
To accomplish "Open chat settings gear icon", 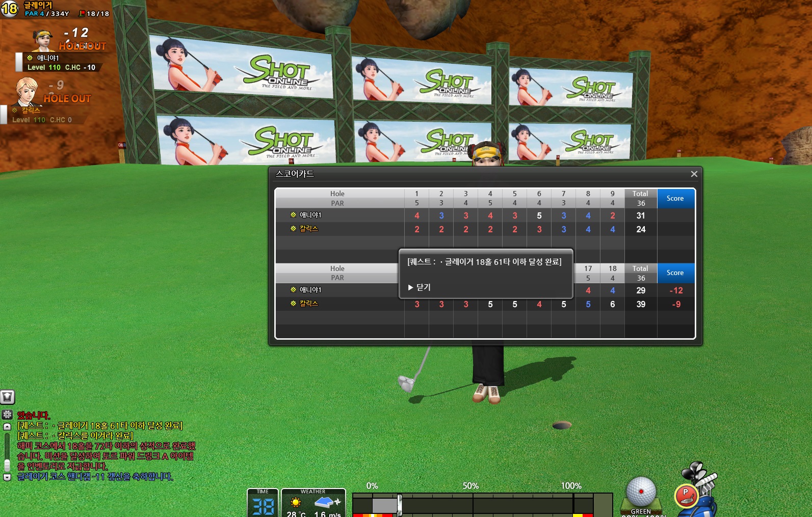I will 7,415.
